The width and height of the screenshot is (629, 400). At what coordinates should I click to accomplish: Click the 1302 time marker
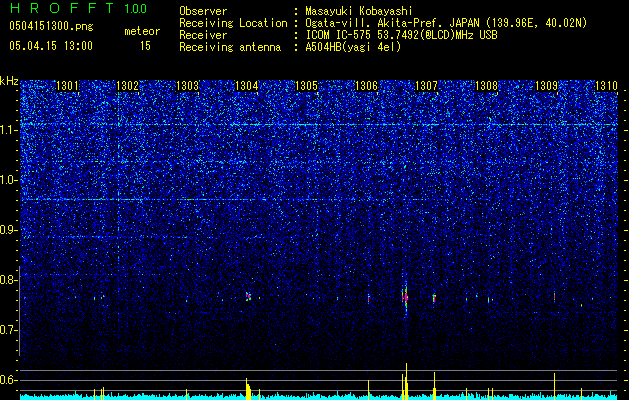pyautogui.click(x=127, y=85)
